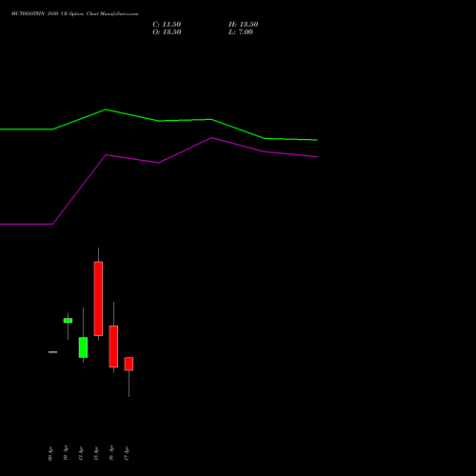Screen dimensions: 476x476
Task: Click the large green candle body beside tallest red candle
Action: coord(83,347)
